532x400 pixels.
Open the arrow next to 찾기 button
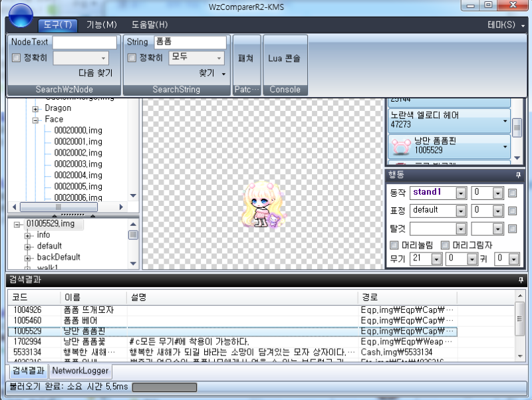(x=223, y=74)
